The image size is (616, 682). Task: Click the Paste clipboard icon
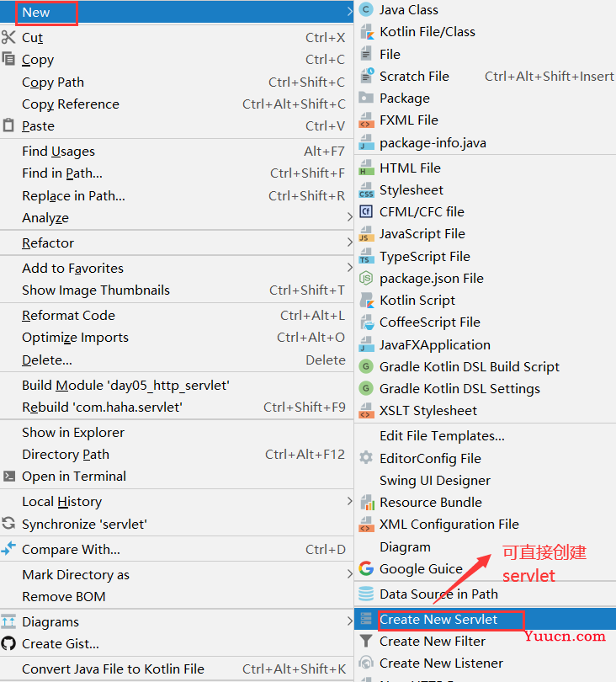click(8, 125)
